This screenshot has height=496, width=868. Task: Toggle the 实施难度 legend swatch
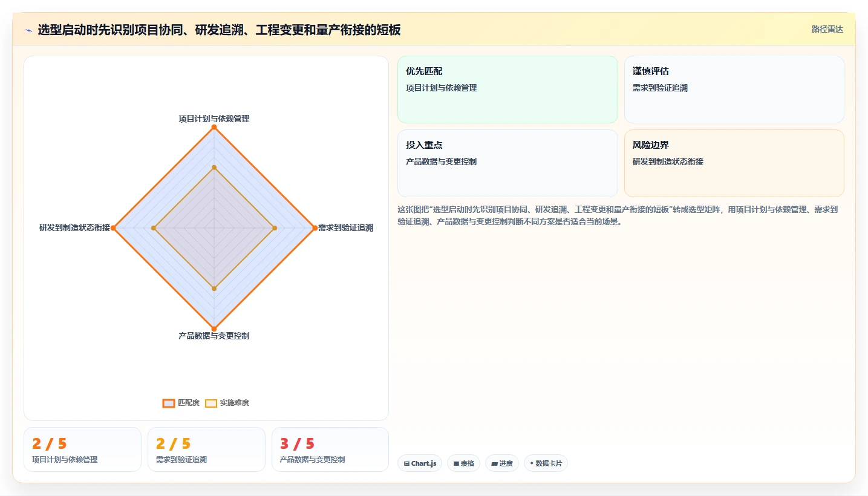tap(211, 403)
